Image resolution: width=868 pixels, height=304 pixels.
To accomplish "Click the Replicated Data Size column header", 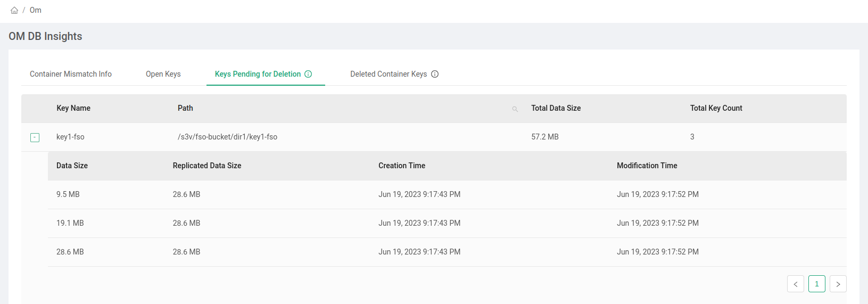I will point(207,166).
